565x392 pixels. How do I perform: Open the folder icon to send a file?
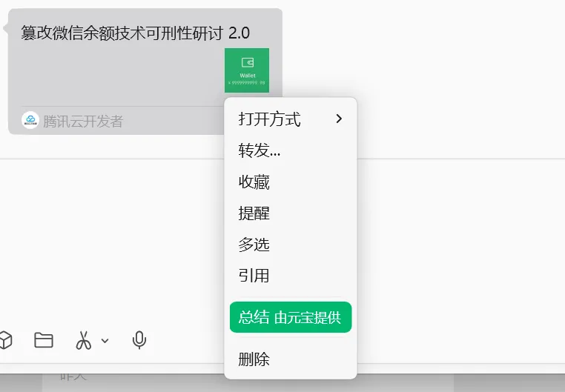(44, 340)
